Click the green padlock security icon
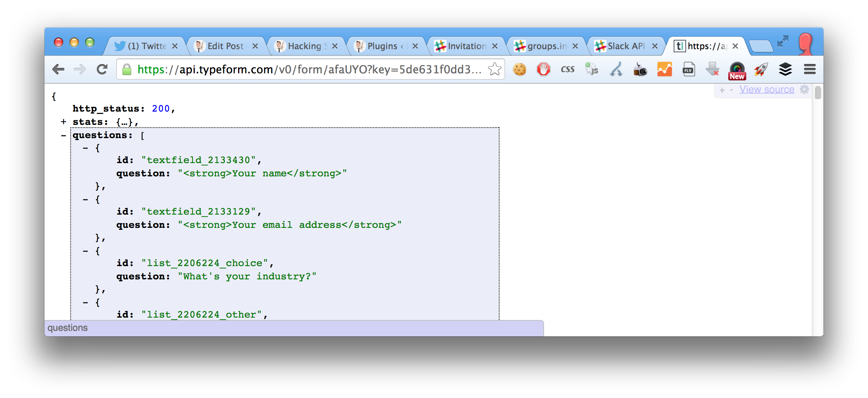The image size is (868, 398). point(127,69)
